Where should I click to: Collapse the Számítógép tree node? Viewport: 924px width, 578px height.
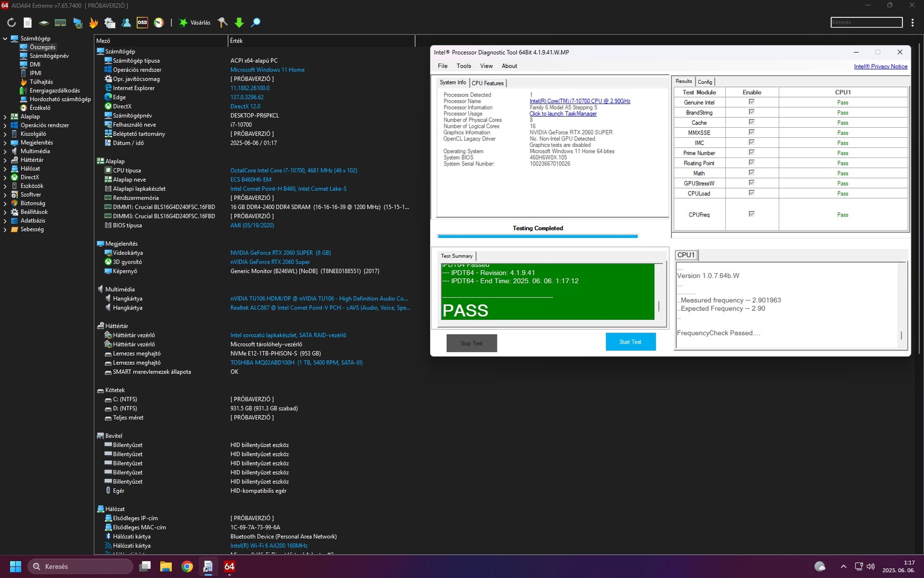5,38
